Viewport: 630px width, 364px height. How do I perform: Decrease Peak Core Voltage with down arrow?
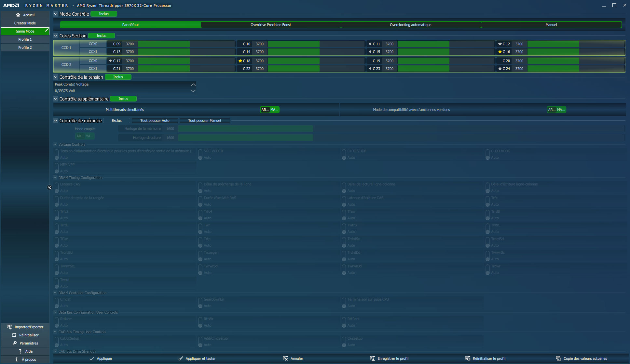193,91
